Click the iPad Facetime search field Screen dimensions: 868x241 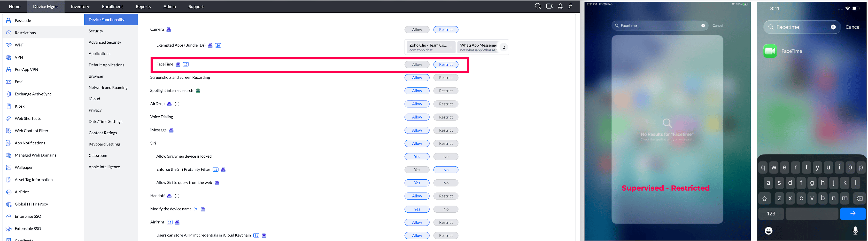pos(660,26)
